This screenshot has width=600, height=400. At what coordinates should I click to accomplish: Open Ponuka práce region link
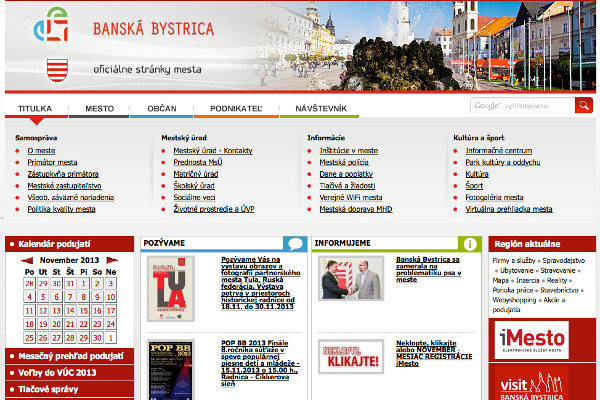coord(513,290)
